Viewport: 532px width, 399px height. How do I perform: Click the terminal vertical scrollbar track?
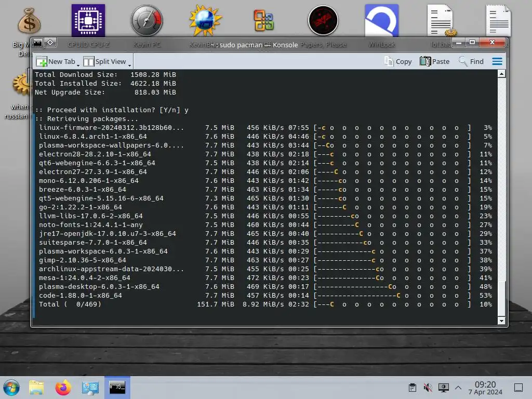click(501, 197)
